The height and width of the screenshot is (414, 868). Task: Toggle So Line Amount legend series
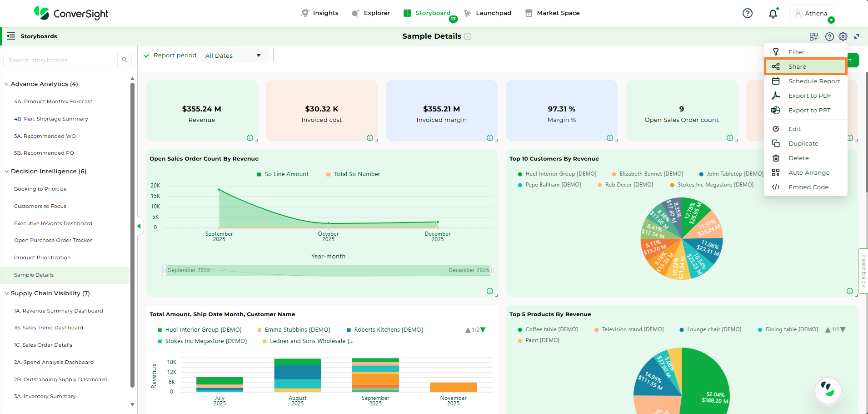(x=282, y=174)
